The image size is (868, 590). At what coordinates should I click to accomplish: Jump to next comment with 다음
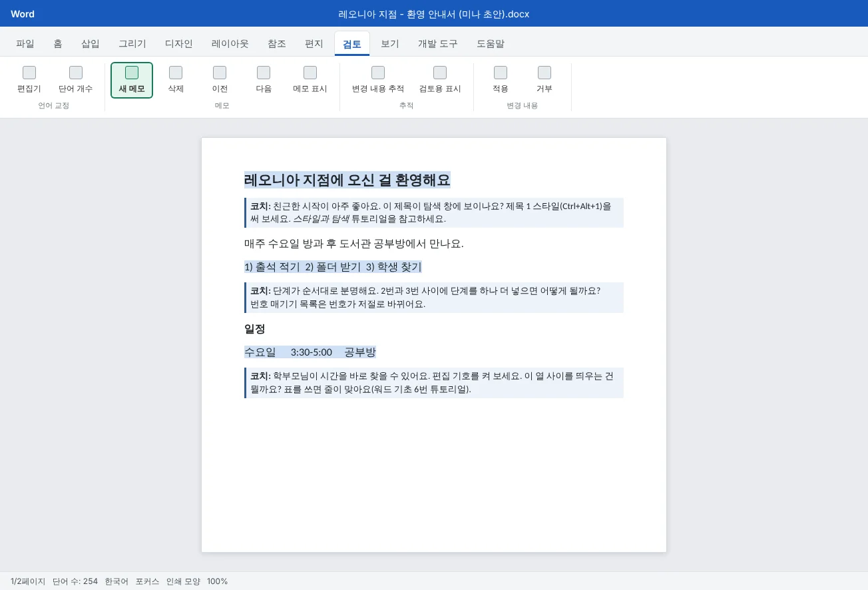264,80
